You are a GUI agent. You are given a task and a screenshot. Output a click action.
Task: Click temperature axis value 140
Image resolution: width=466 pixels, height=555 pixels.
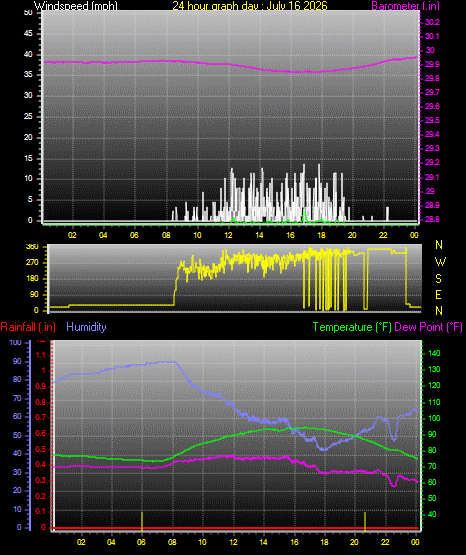click(x=434, y=353)
